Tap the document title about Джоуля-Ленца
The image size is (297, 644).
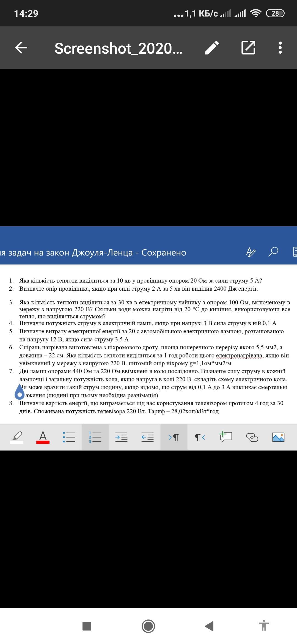[93, 252]
